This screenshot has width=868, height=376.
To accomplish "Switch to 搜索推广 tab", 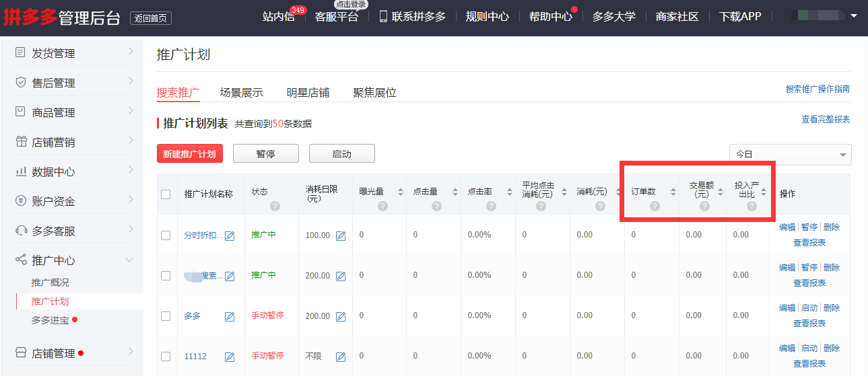I will [178, 93].
